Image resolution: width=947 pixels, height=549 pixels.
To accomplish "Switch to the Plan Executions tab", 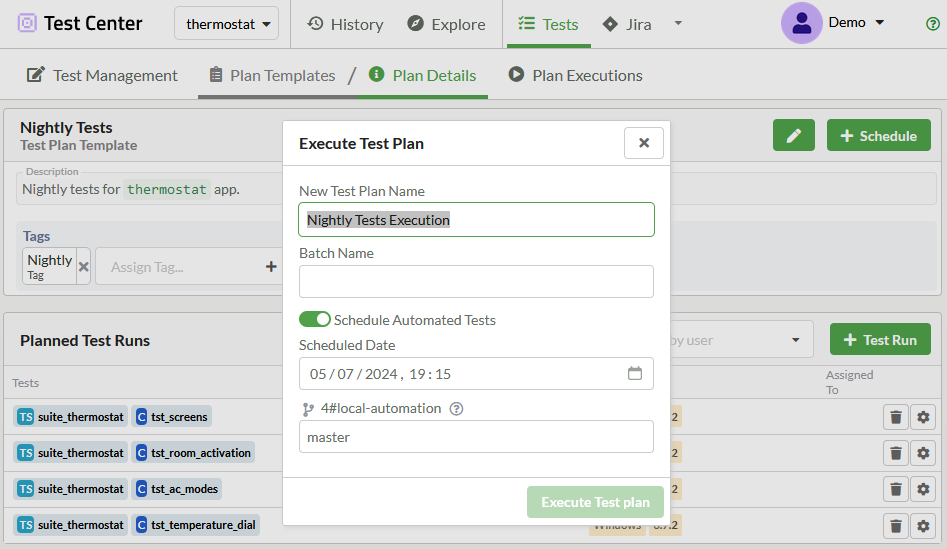I will click(575, 75).
